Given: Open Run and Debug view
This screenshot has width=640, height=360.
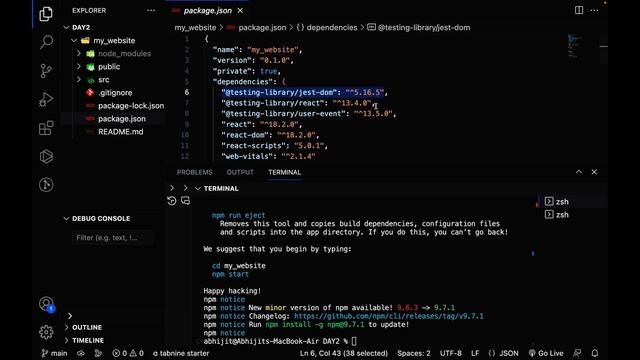Looking at the screenshot, I should coord(46,99).
